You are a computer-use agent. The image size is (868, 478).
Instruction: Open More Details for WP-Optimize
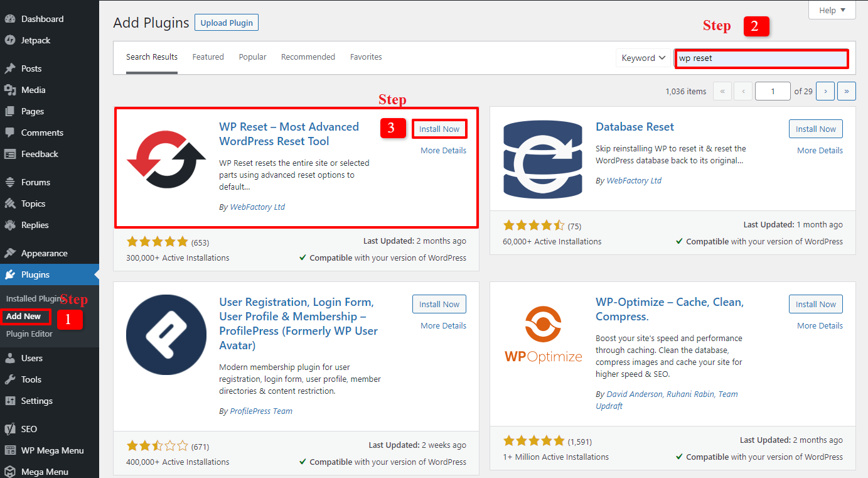click(x=820, y=325)
